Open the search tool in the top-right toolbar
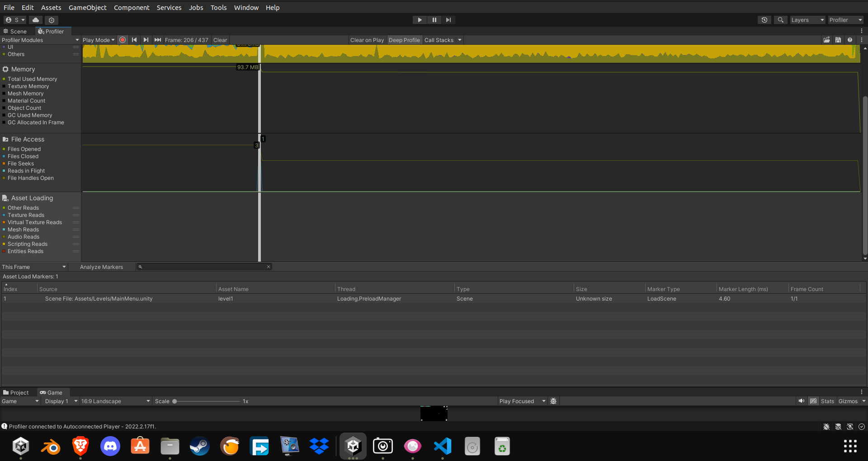 [x=780, y=20]
